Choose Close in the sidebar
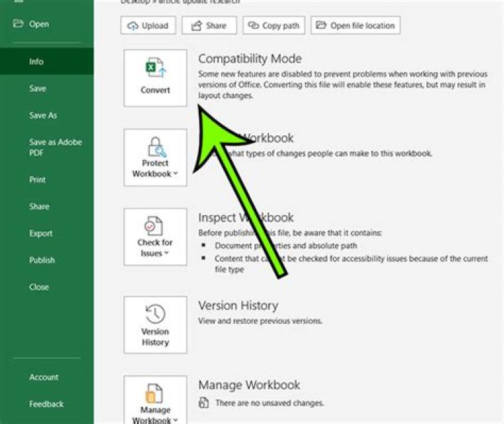 (47, 287)
